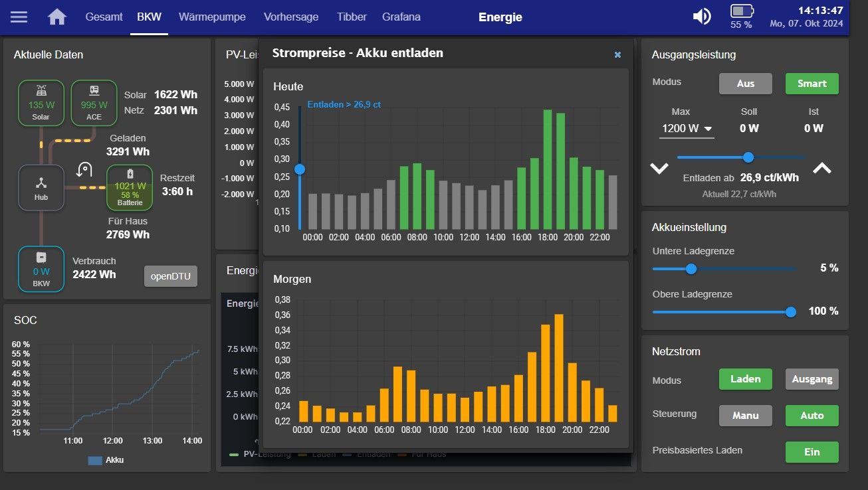Open the Max 1200 W dropdown
Screen dimensions: 868x490
pos(687,129)
